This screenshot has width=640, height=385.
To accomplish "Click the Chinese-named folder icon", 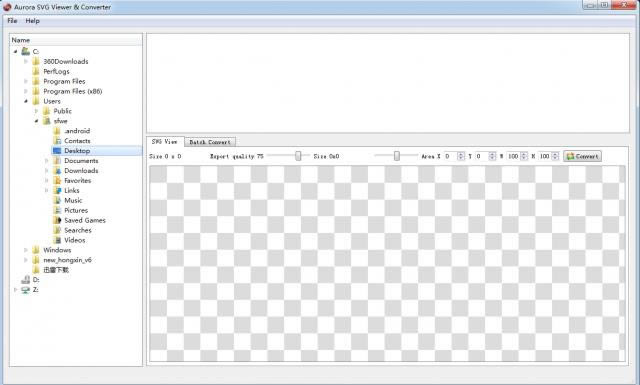I will [x=36, y=270].
